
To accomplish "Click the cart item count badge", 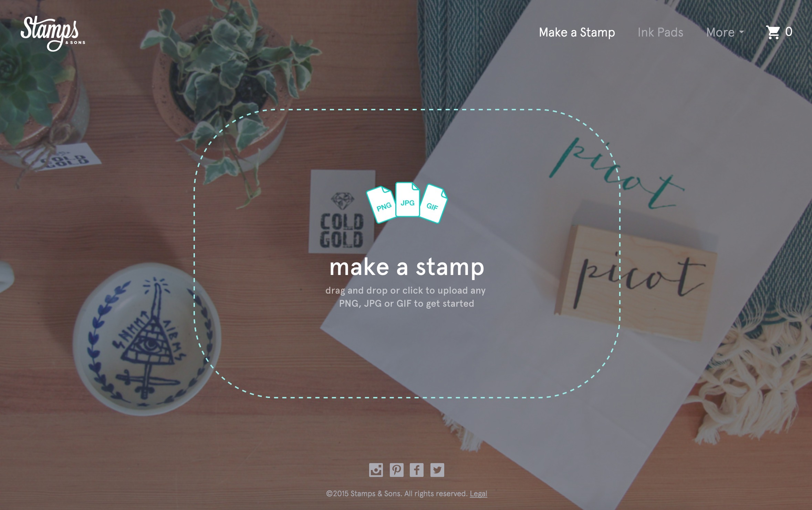I will [789, 32].
